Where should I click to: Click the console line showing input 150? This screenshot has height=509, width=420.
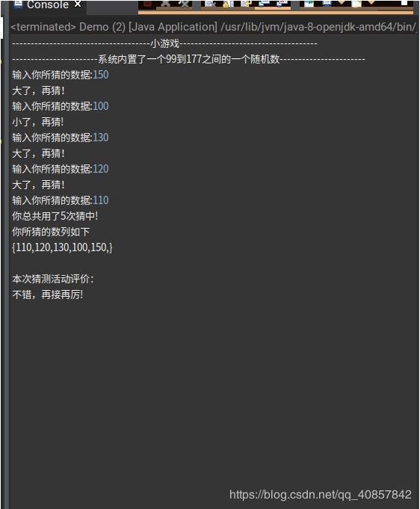[61, 75]
